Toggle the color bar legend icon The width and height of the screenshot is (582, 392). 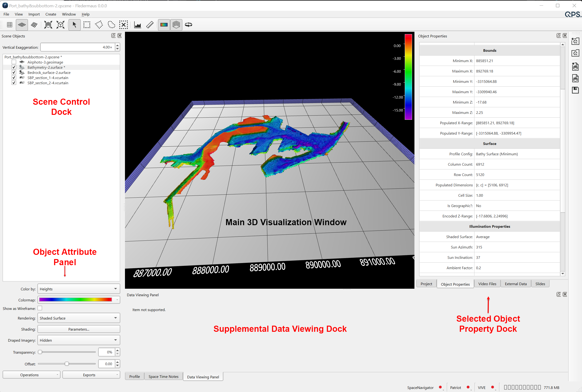164,25
